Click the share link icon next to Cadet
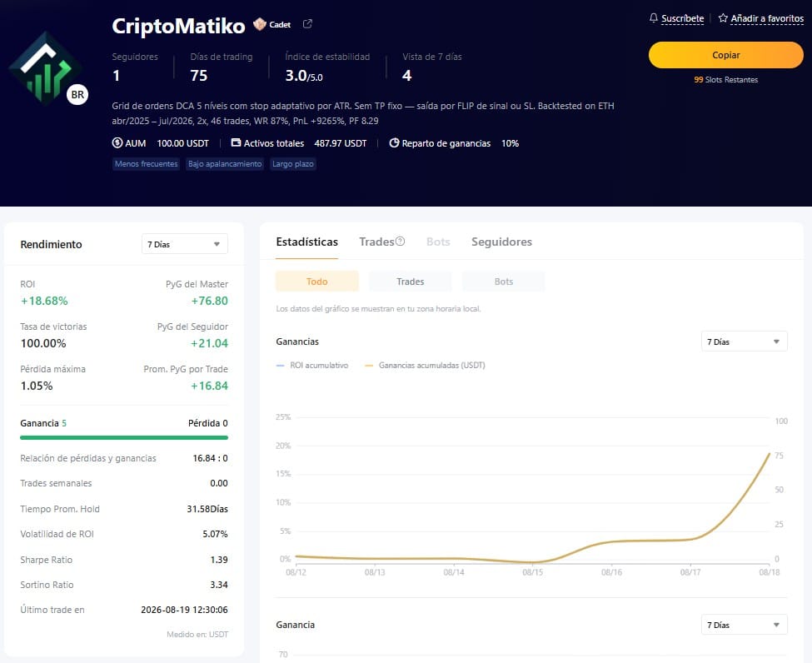The height and width of the screenshot is (663, 812). tap(307, 24)
